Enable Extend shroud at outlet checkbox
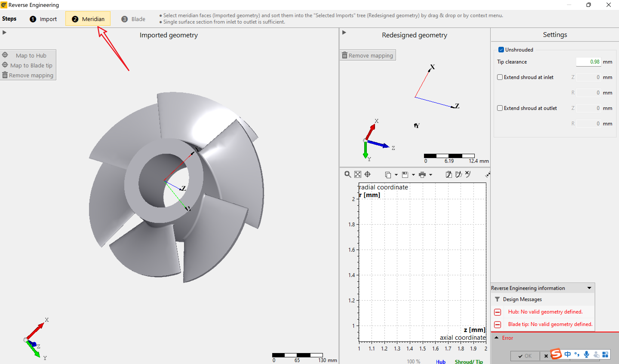The width and height of the screenshot is (619, 364). point(500,108)
